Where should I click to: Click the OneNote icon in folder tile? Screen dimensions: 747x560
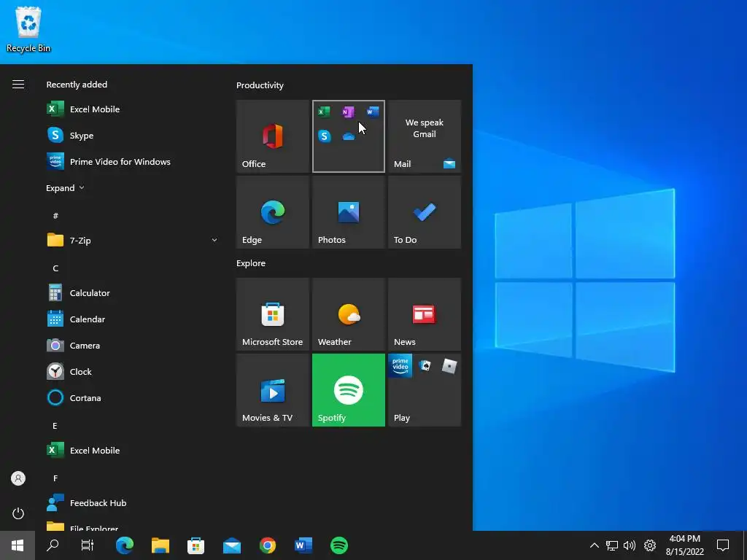tap(348, 112)
